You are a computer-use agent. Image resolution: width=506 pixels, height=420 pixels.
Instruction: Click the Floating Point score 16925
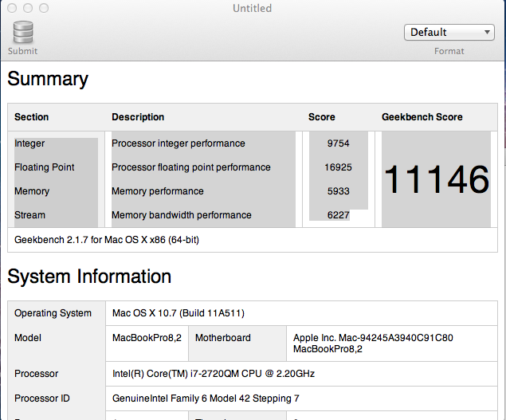338,167
